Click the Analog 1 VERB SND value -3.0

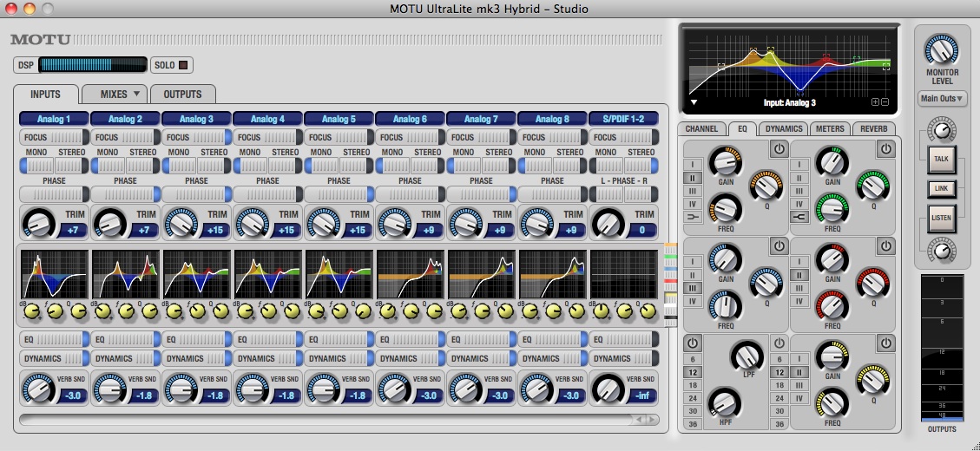click(x=72, y=395)
